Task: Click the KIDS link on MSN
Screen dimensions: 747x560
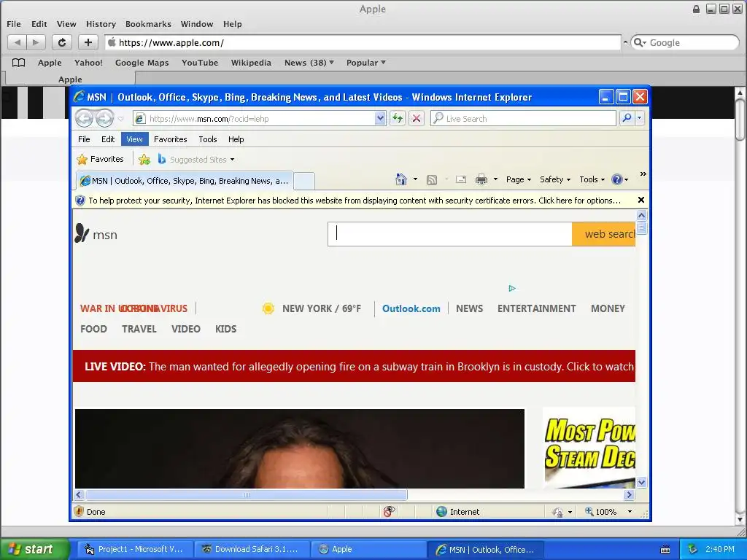Action: tap(226, 329)
